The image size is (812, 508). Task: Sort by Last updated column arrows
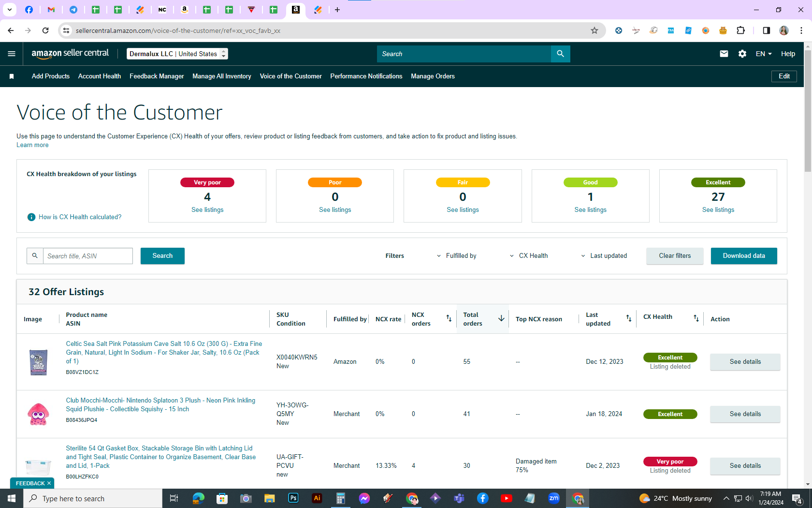pyautogui.click(x=629, y=318)
